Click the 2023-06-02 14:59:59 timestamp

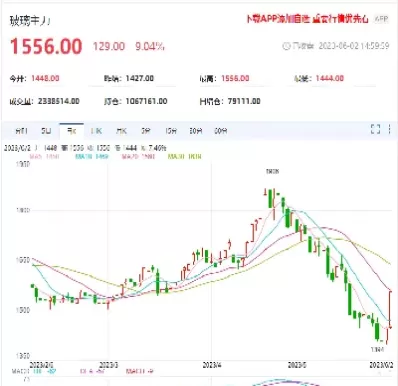point(354,46)
